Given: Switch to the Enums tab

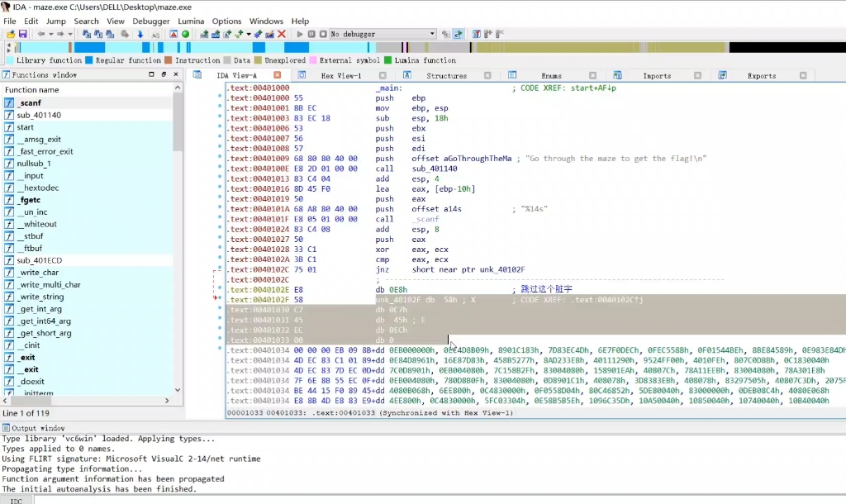Looking at the screenshot, I should [551, 75].
